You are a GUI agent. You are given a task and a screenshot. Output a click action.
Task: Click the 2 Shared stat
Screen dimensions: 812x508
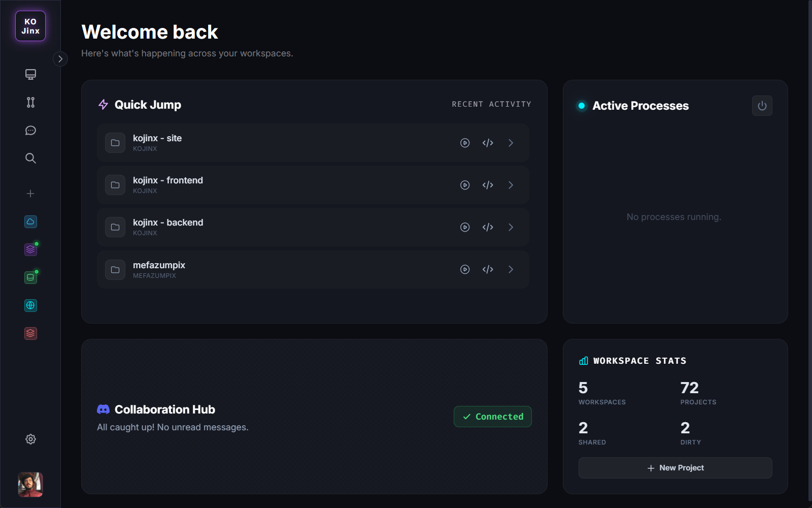pos(592,433)
